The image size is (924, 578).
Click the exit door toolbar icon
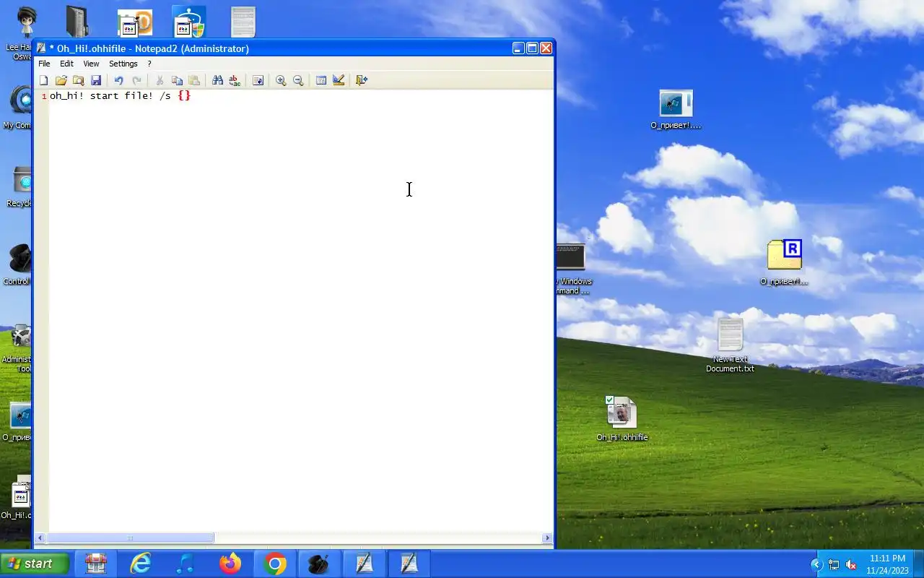click(362, 80)
